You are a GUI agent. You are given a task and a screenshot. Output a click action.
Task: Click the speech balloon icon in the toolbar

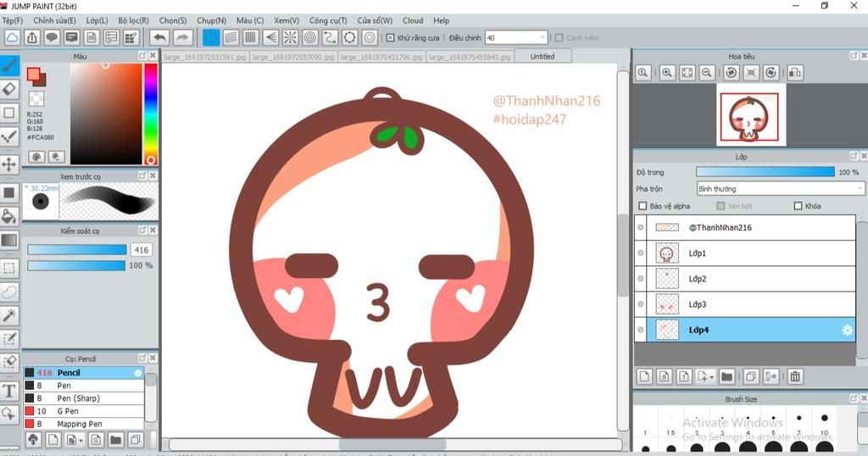point(52,37)
